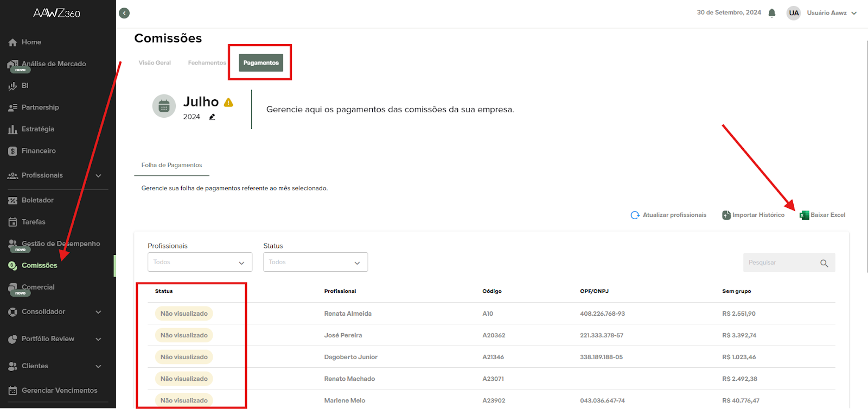This screenshot has height=409, width=868.
Task: Click the calendar icon next to Julho
Action: pos(164,106)
